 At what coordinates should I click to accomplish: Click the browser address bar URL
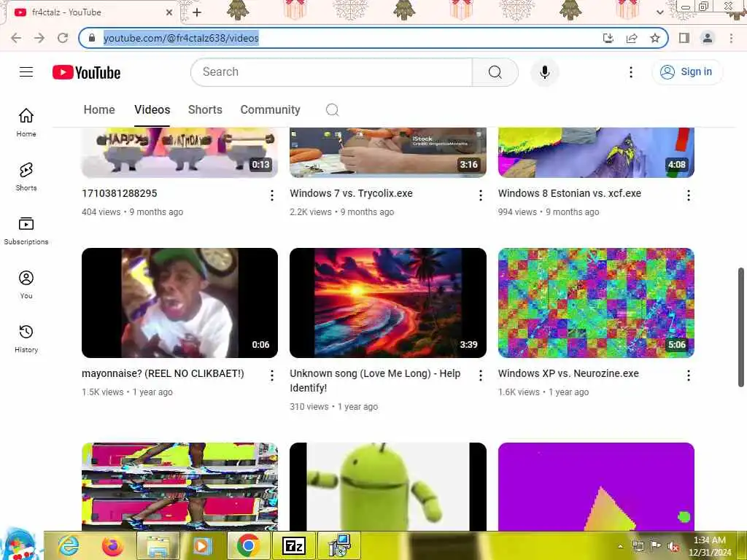click(x=181, y=38)
